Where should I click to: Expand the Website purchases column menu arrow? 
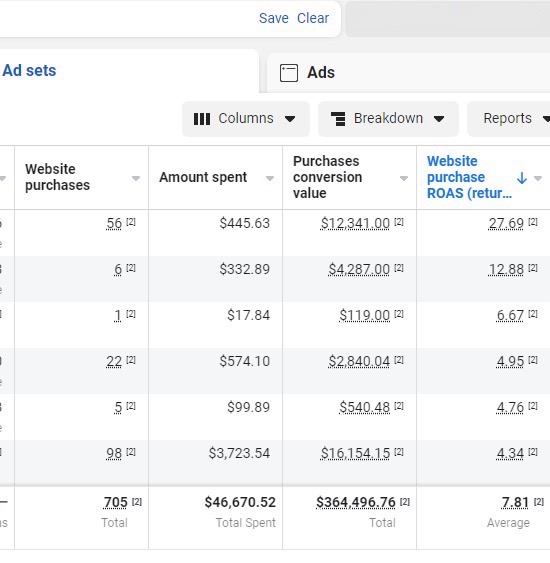click(136, 178)
